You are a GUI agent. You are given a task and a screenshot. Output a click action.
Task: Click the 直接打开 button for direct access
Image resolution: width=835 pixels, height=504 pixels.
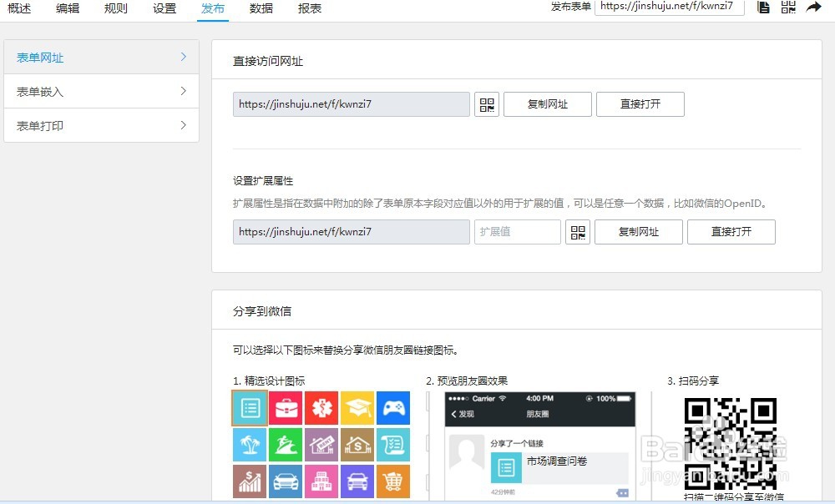pyautogui.click(x=640, y=103)
